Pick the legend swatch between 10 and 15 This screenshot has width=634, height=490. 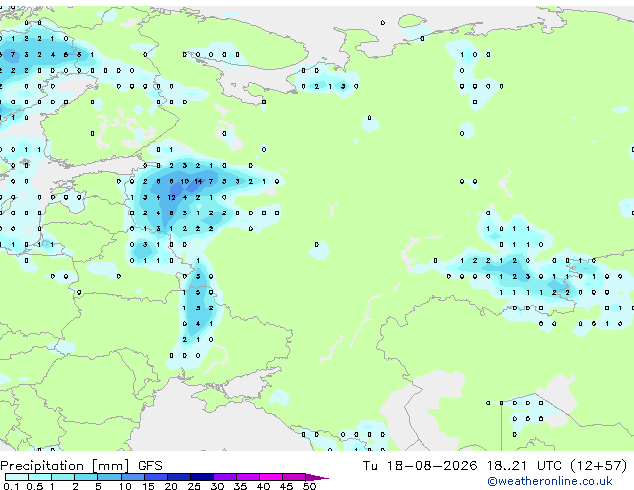pos(133,477)
